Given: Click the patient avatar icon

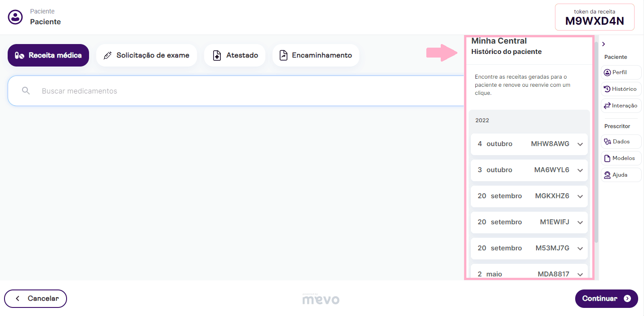Looking at the screenshot, I should coord(15,17).
